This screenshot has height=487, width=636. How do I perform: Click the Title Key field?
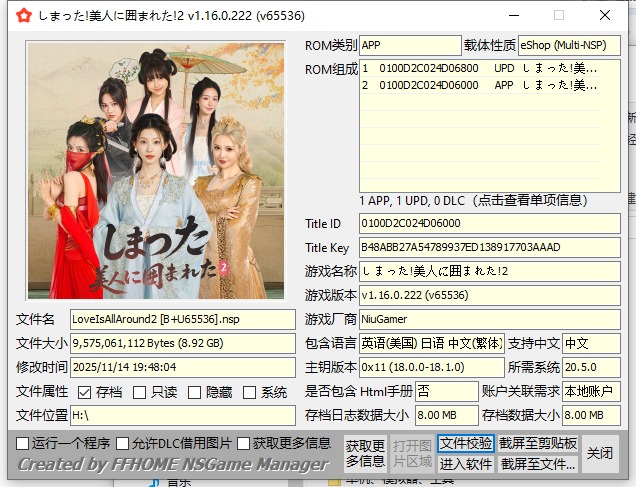489,247
